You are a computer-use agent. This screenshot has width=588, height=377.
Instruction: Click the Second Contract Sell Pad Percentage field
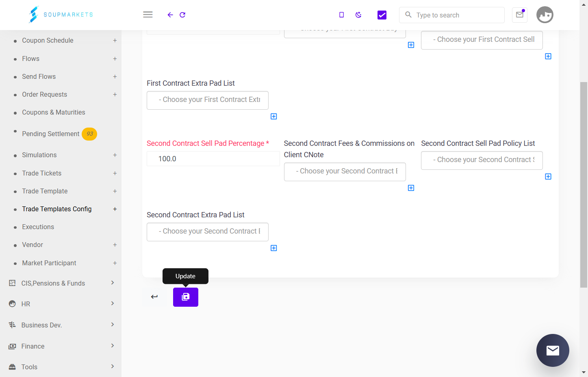point(213,159)
